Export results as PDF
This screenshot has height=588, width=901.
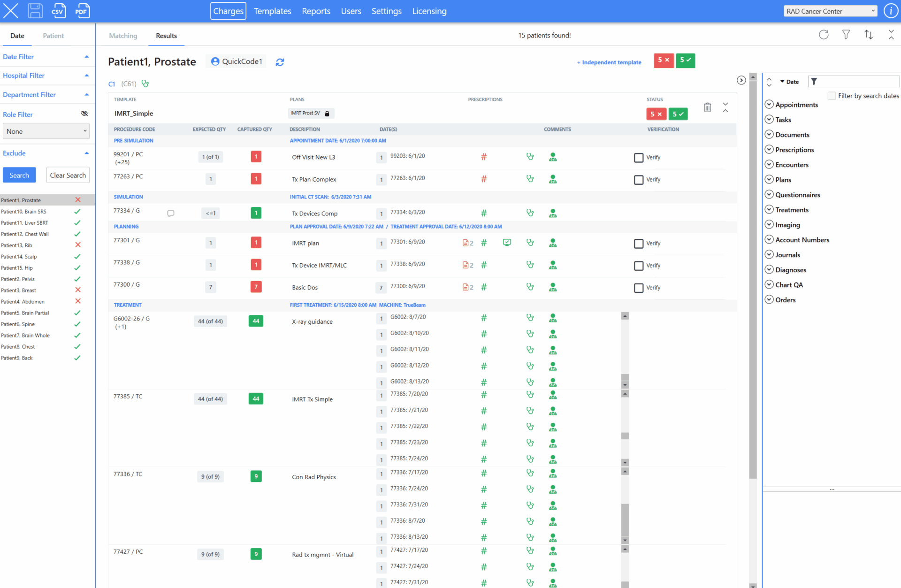(82, 11)
